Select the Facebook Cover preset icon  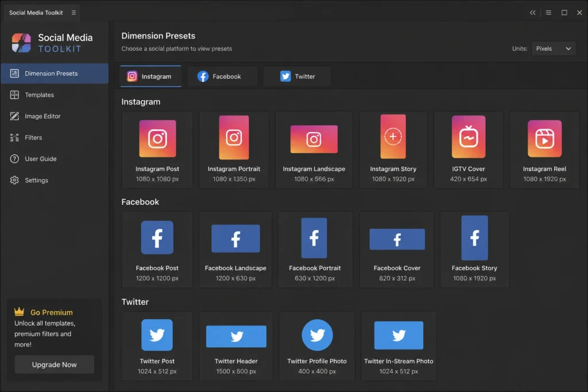(x=397, y=239)
